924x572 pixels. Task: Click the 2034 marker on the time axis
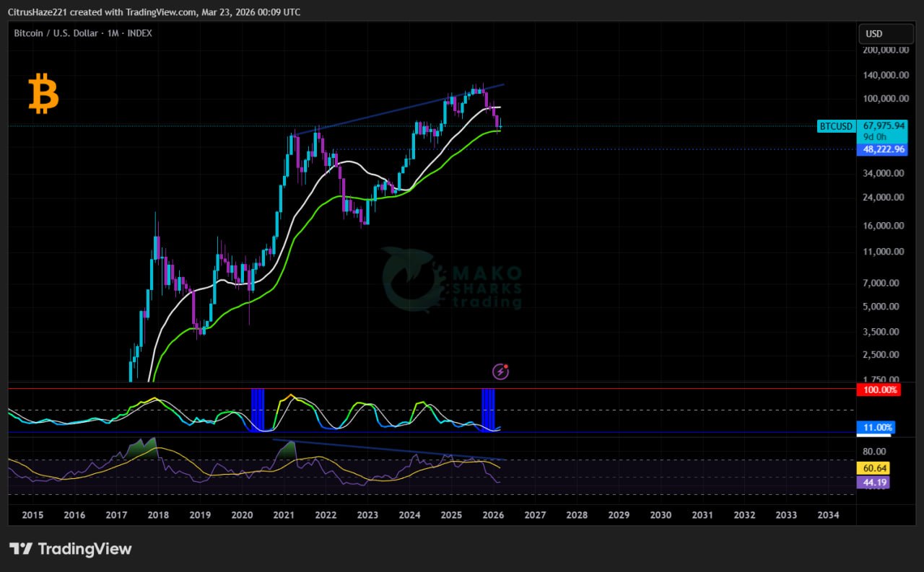[x=828, y=515]
